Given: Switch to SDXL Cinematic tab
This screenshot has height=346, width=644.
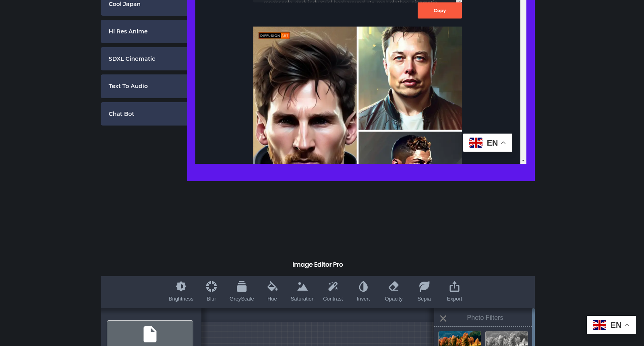Looking at the screenshot, I should pyautogui.click(x=144, y=59).
